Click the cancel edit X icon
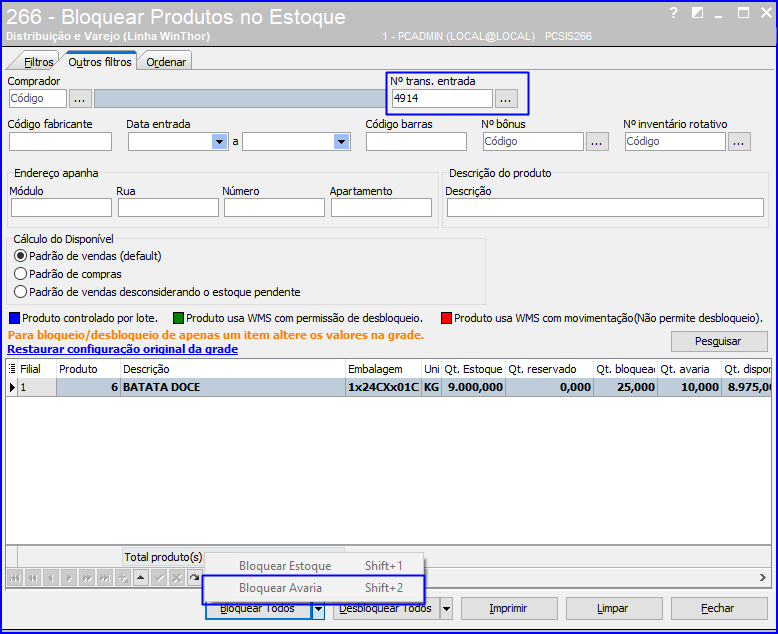Viewport: 778px width, 634px height. tap(177, 578)
